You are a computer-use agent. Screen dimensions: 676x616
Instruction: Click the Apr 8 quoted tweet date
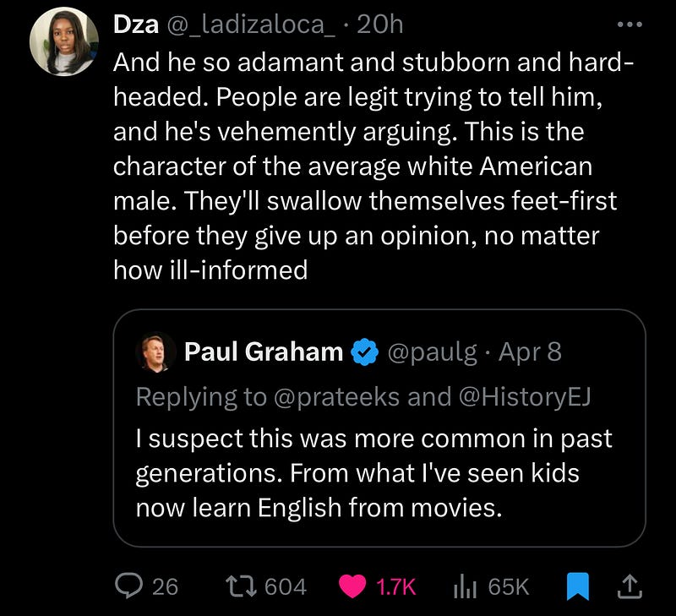530,352
